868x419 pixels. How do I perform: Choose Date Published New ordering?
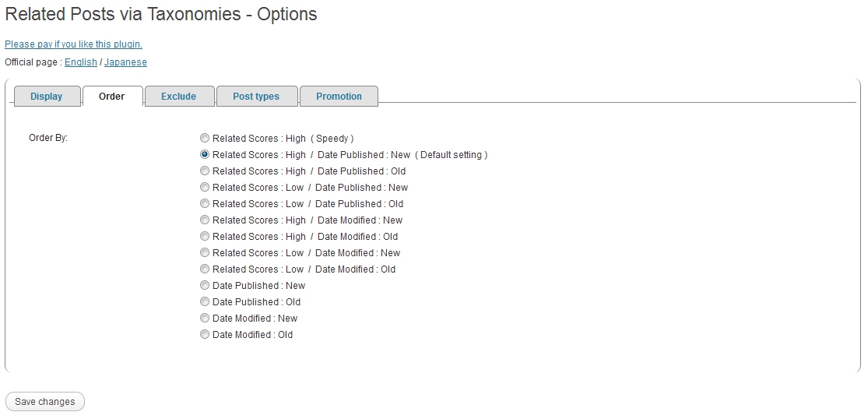point(205,286)
